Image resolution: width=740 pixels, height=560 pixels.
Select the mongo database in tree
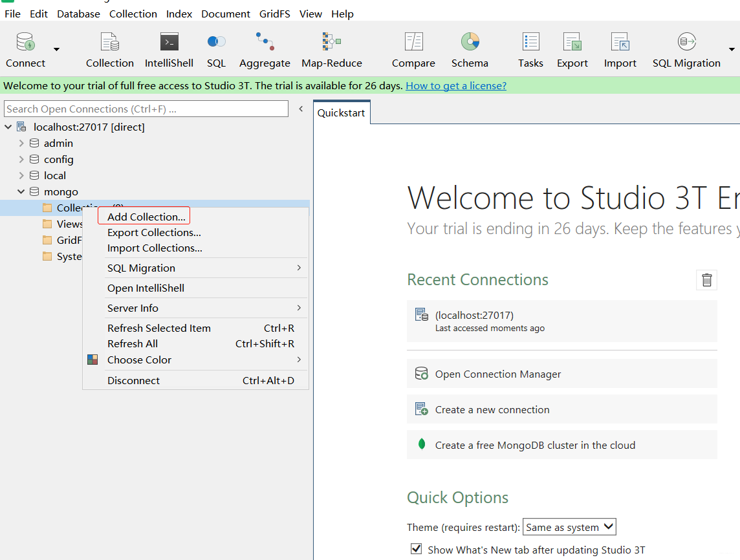click(61, 191)
